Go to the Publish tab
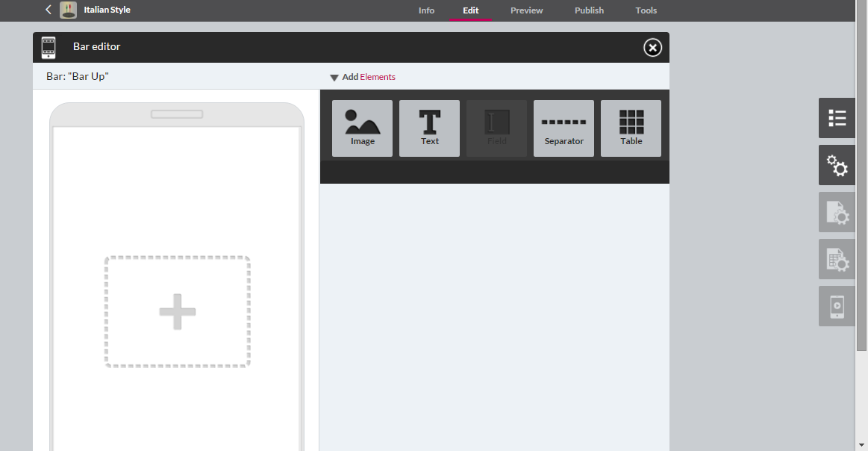This screenshot has height=451, width=868. pos(589,10)
